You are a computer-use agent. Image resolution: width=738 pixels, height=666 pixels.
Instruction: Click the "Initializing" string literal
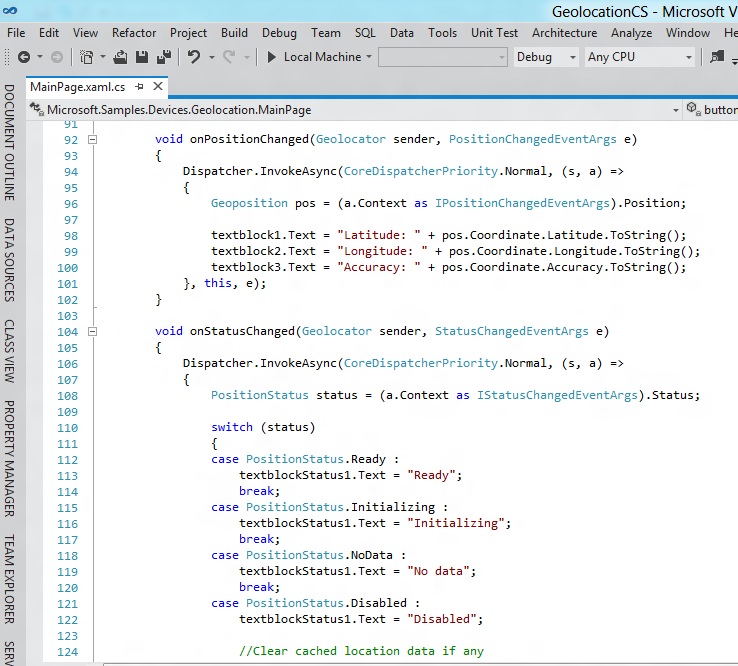point(456,523)
